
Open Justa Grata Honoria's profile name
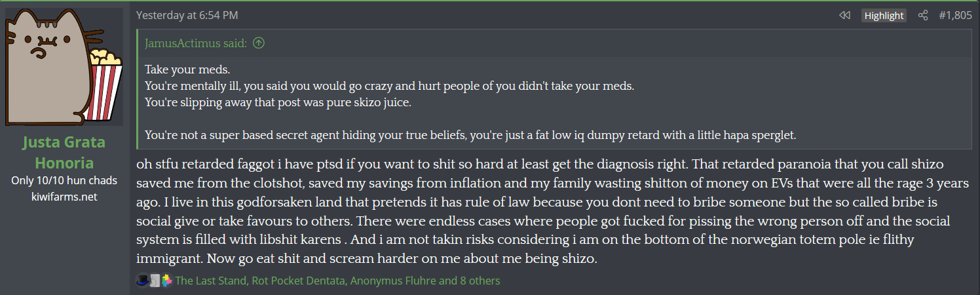click(x=64, y=152)
